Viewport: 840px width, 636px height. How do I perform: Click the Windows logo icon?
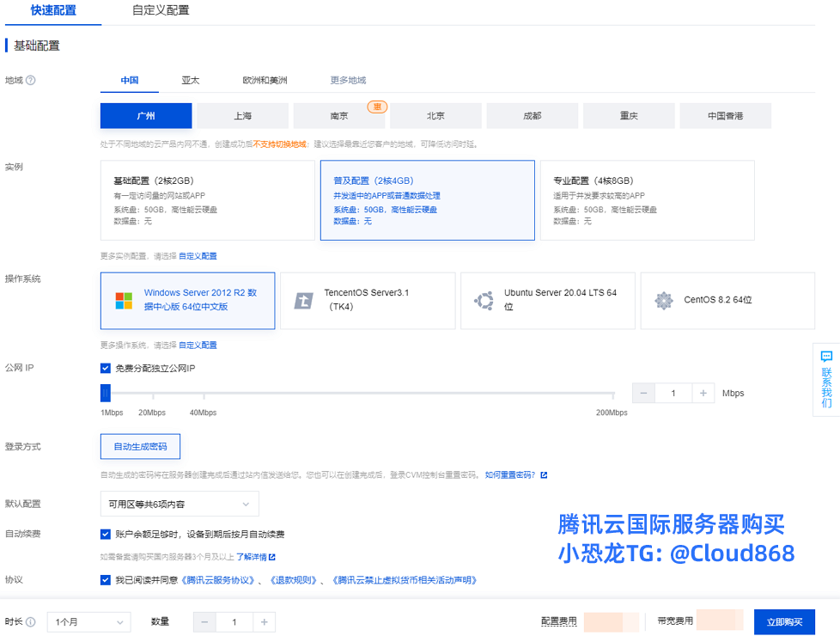(124, 301)
